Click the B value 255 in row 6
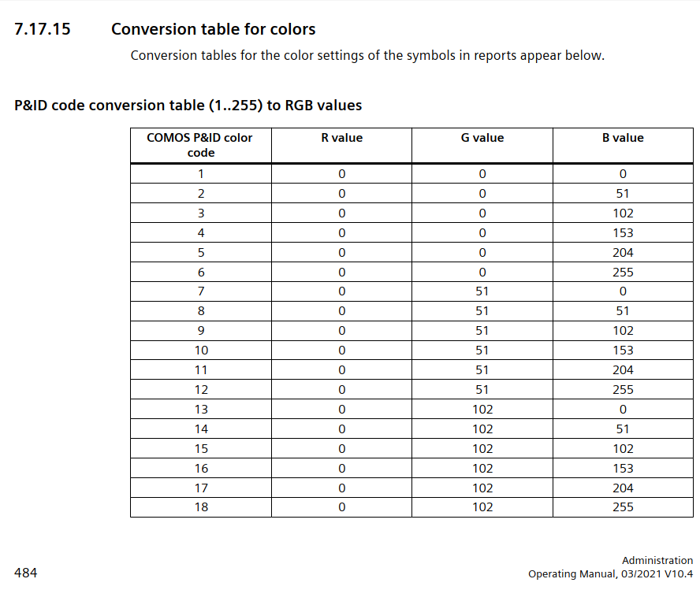Image resolution: width=700 pixels, height=590 pixels. tap(623, 272)
